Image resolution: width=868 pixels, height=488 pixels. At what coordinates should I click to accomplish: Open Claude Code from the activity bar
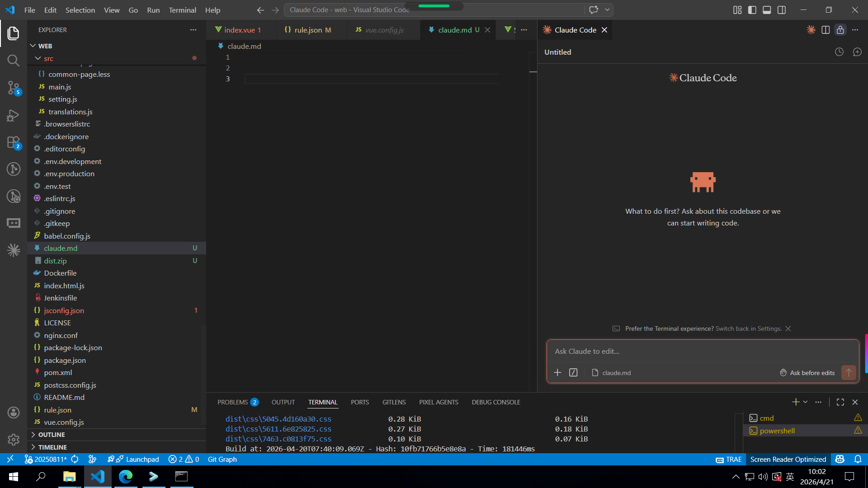[x=14, y=250]
